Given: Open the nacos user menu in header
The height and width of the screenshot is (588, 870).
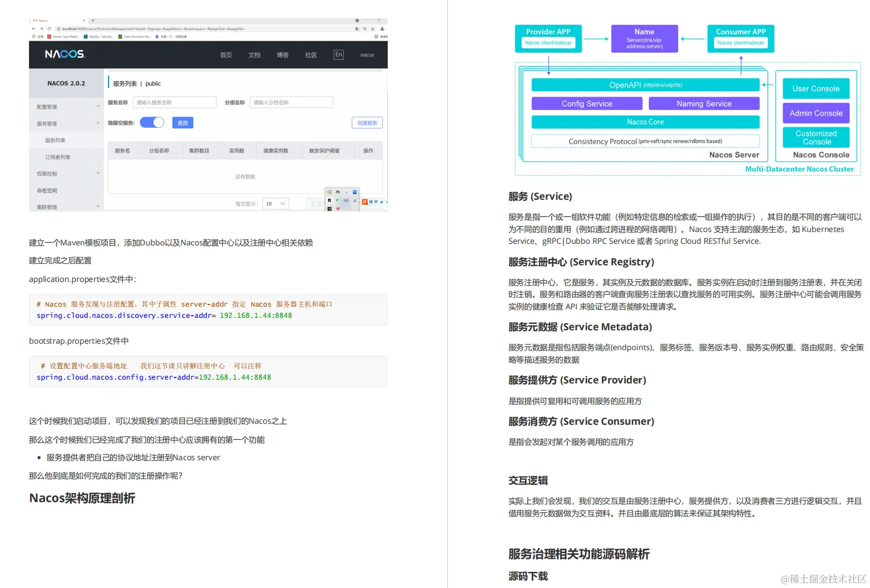Looking at the screenshot, I should coord(367,55).
